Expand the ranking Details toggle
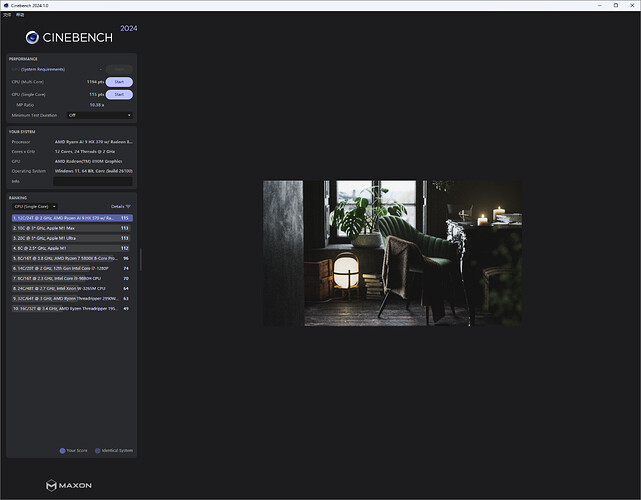The image size is (641, 500). click(x=117, y=206)
